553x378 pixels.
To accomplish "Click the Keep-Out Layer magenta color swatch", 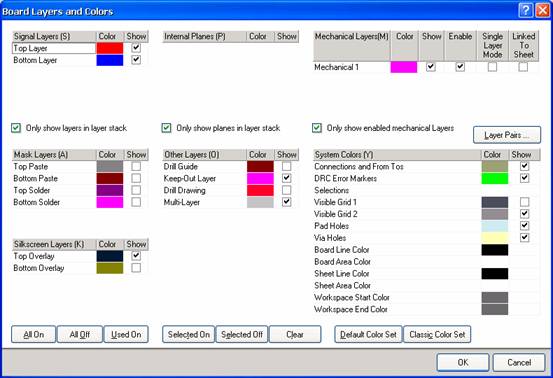I will 260,178.
